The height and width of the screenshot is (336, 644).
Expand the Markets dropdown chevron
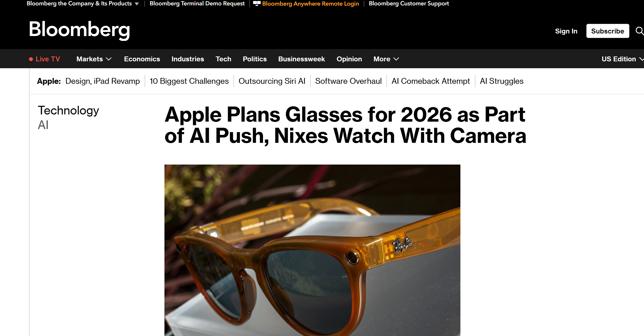[109, 59]
